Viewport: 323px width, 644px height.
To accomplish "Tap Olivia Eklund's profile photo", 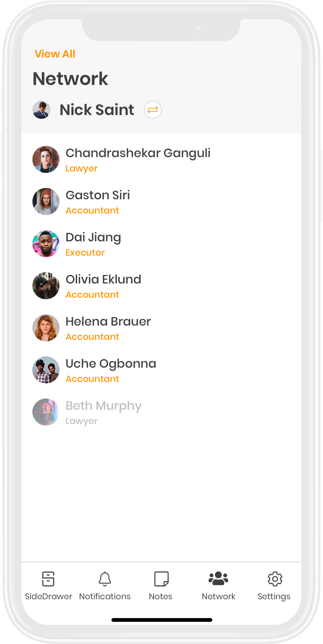I will pos(46,286).
